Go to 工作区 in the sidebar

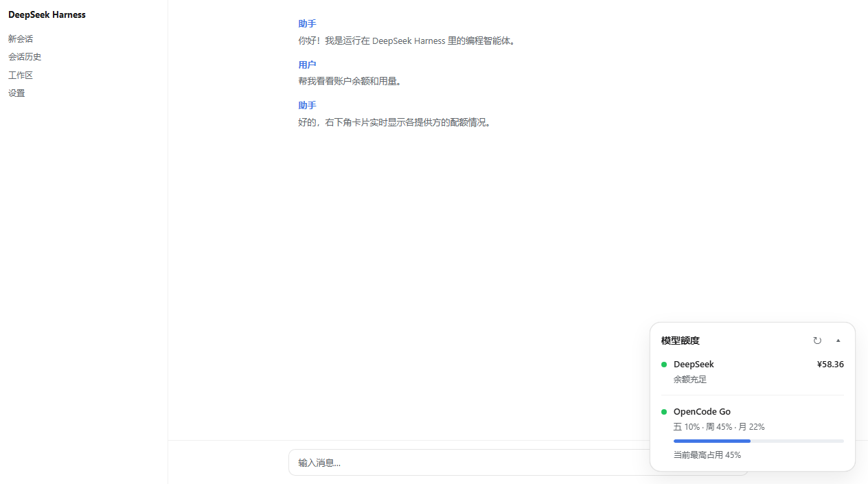pos(21,76)
